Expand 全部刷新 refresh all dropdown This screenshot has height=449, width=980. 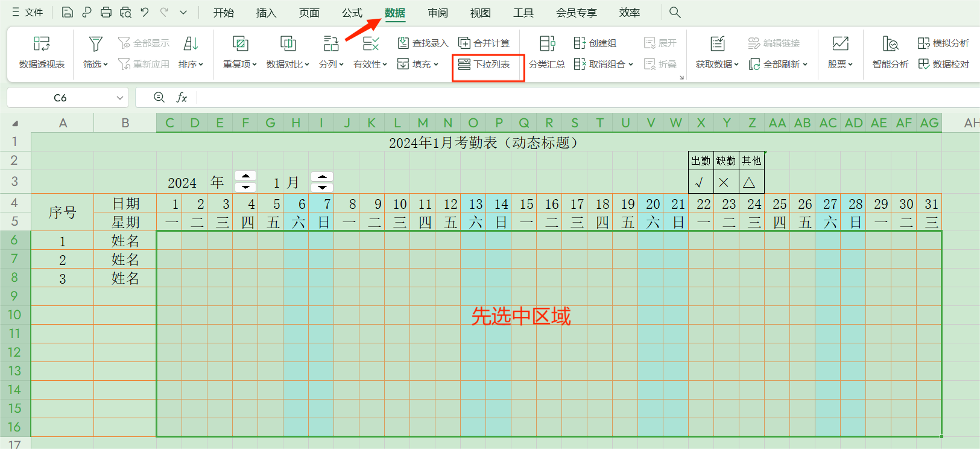click(805, 65)
